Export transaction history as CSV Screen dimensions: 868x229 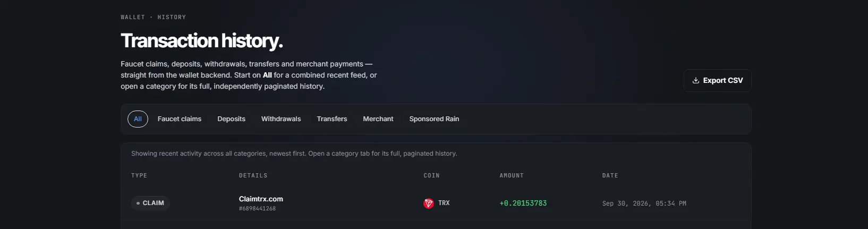point(717,81)
